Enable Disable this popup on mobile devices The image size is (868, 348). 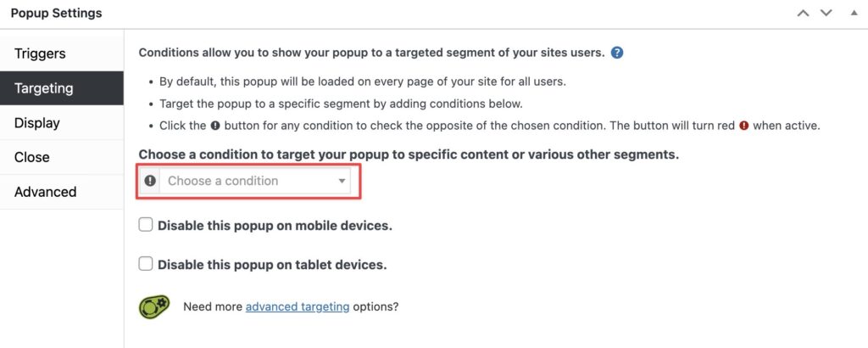(146, 225)
